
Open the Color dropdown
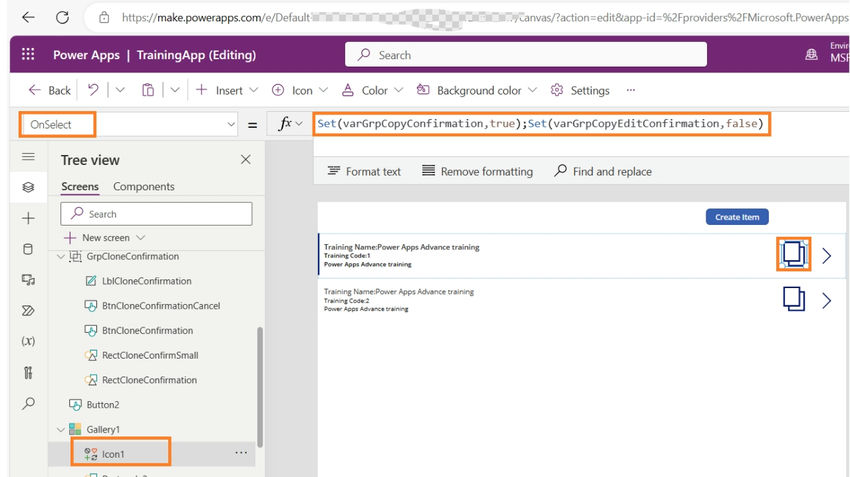(x=372, y=90)
